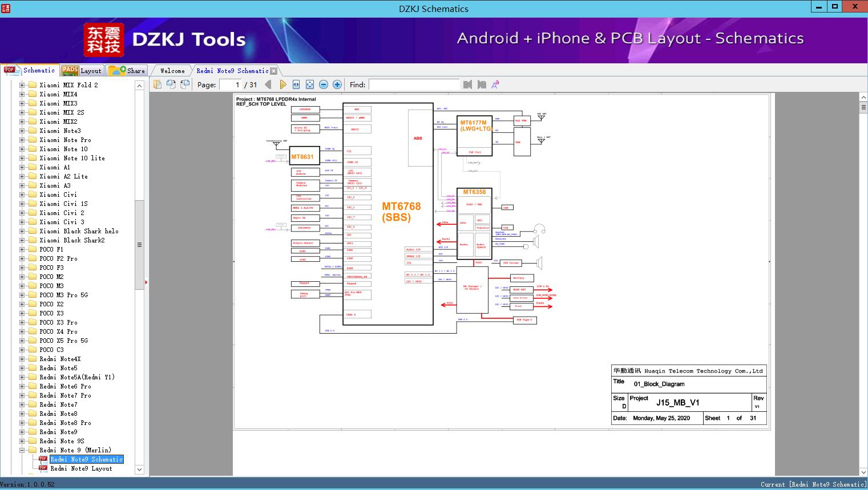The image size is (868, 490).
Task: Expand the Xiaomi A2 Lite tree node
Action: [22, 176]
